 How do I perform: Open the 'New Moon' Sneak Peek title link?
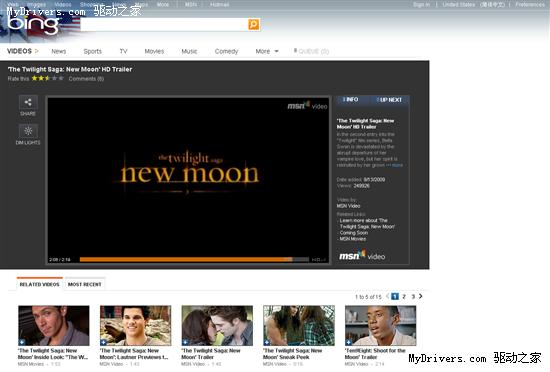293,354
